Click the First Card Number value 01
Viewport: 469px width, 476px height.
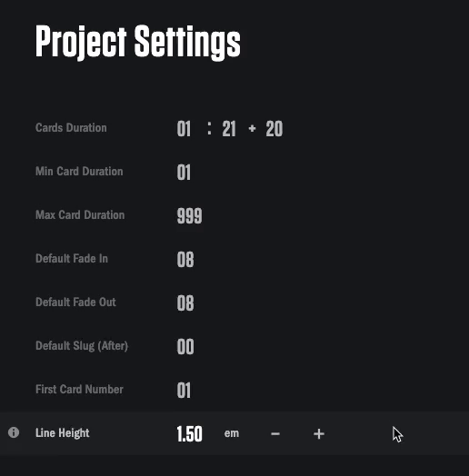(184, 390)
